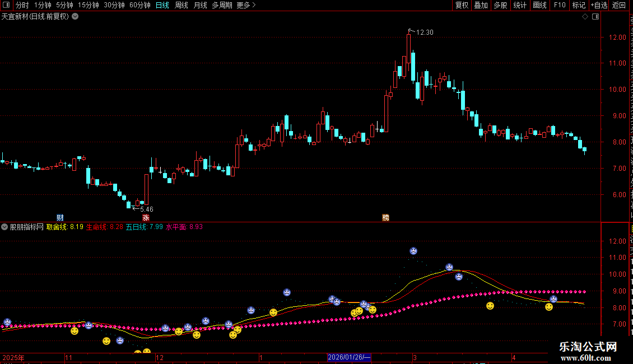This screenshot has height=364, width=633.
Task: Expand dropdown next to 天宜新材 title
Action: (75, 17)
